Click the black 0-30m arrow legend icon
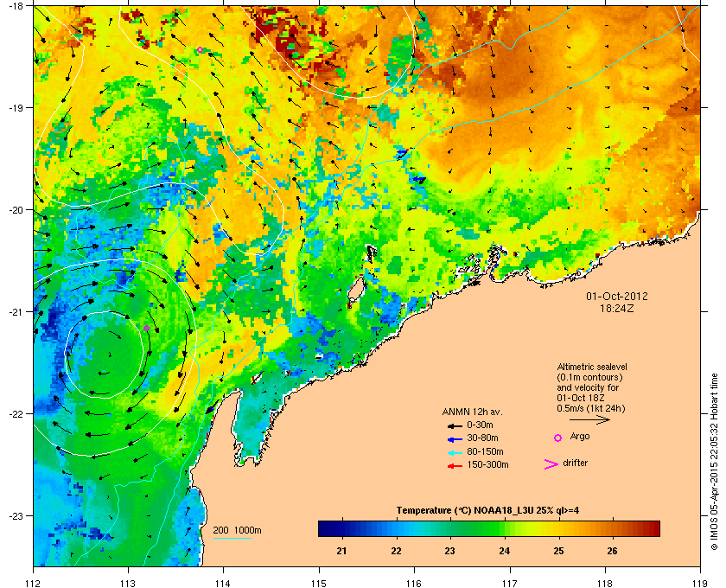This screenshot has height=588, width=726. pyautogui.click(x=455, y=425)
